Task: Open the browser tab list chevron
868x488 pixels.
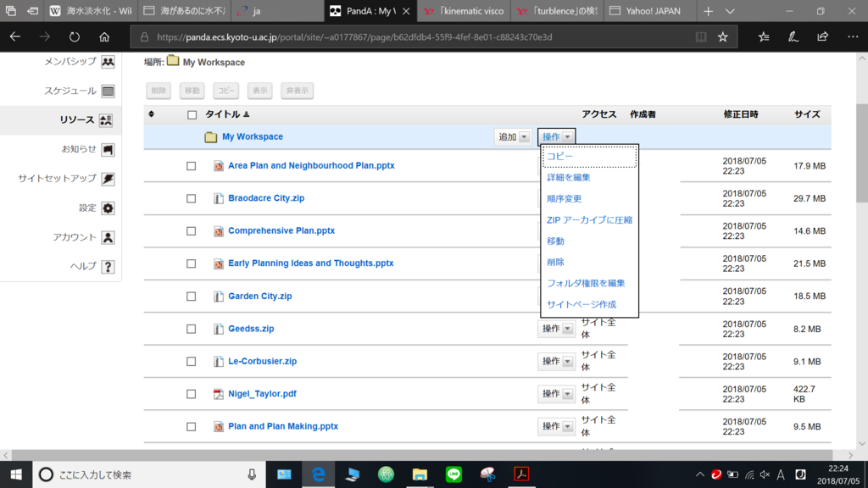Action: [x=730, y=11]
